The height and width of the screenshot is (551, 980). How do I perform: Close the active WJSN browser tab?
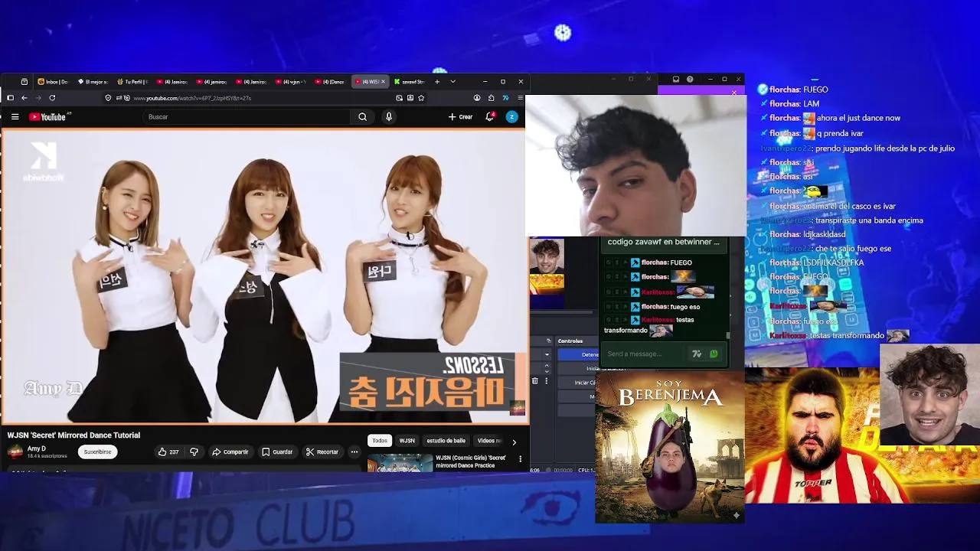click(x=384, y=82)
